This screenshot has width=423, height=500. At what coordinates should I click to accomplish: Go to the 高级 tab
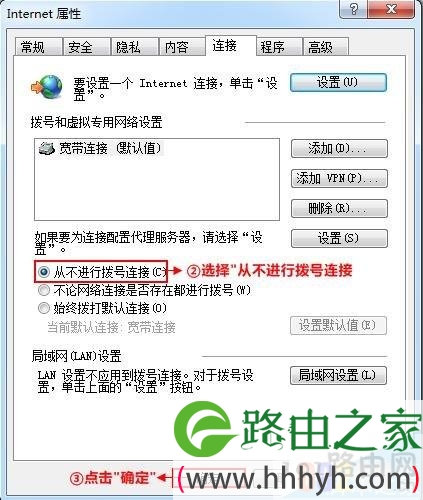pyautogui.click(x=326, y=47)
